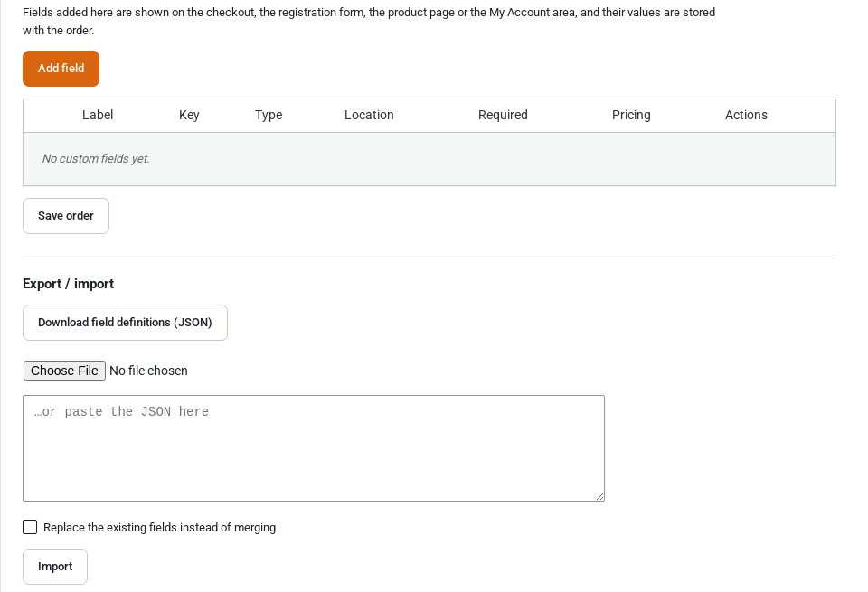This screenshot has height=592, width=868.
Task: Click the Export / import heading
Action: coord(68,284)
